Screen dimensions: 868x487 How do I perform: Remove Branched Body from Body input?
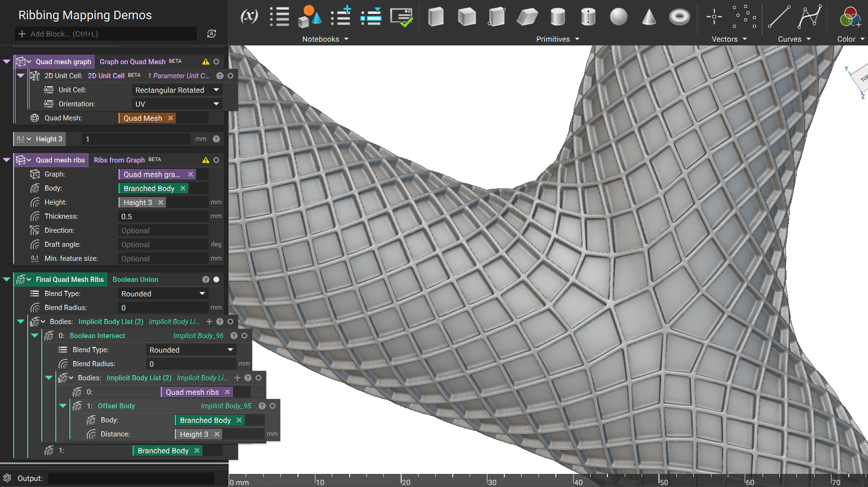click(x=183, y=188)
